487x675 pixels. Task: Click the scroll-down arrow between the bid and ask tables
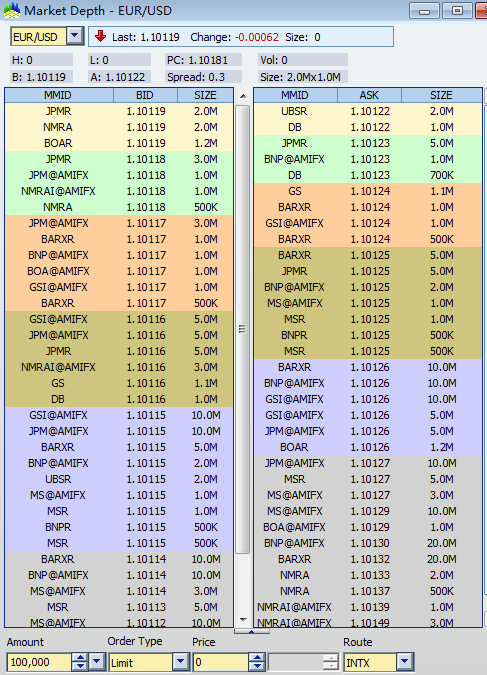click(x=243, y=620)
